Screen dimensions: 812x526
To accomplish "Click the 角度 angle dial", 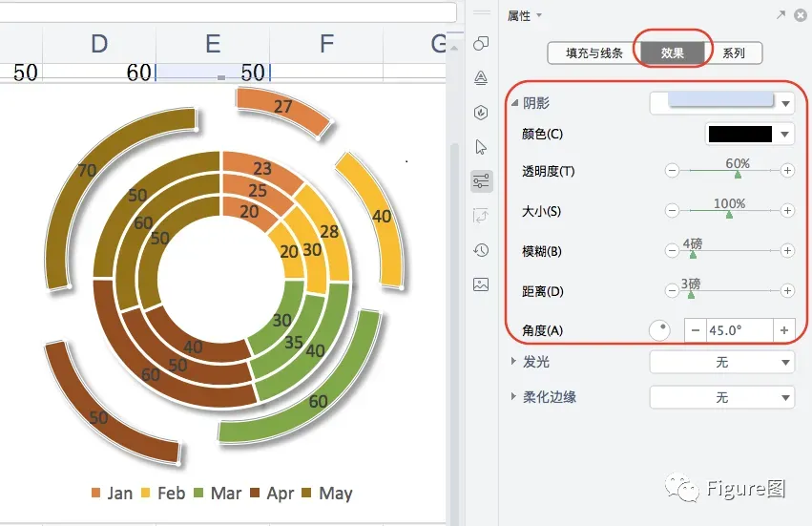I will pos(659,330).
